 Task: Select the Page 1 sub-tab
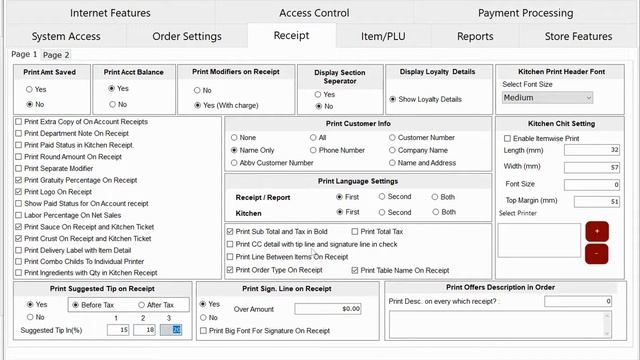pos(24,54)
